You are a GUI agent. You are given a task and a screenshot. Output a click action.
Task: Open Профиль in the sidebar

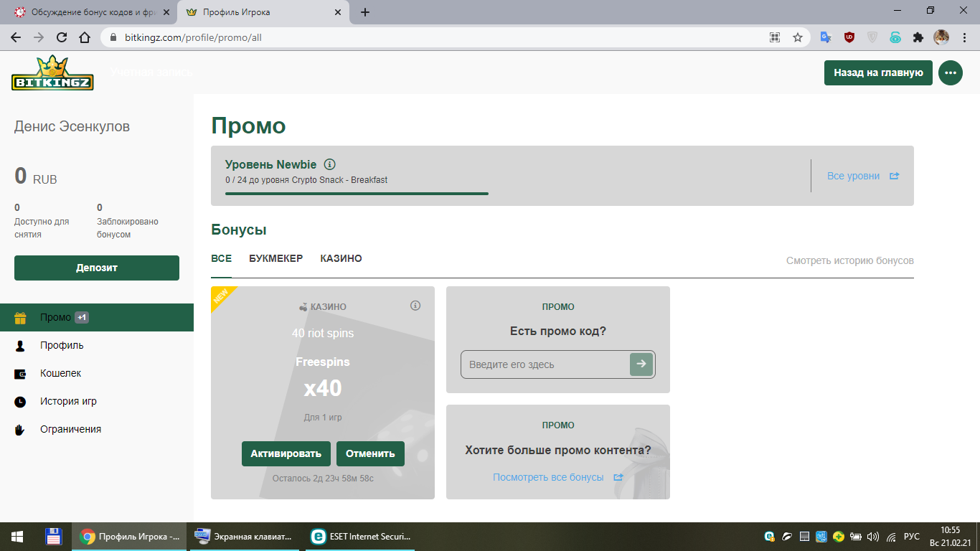[62, 345]
